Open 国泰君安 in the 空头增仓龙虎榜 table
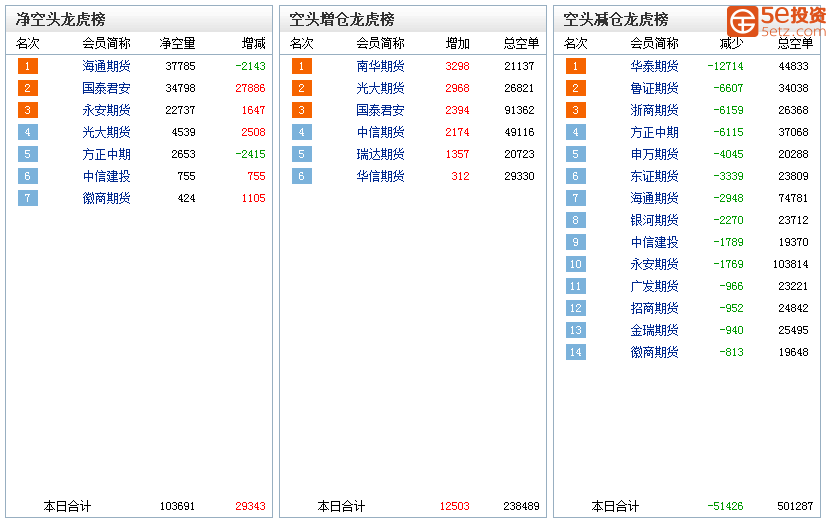The width and height of the screenshot is (834, 527). tap(380, 110)
